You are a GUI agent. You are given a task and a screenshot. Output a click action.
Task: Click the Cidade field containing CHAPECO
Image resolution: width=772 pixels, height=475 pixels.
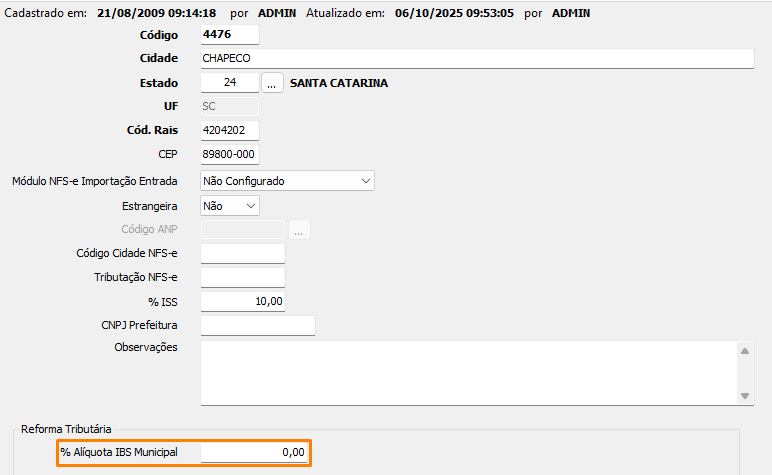[x=476, y=59]
